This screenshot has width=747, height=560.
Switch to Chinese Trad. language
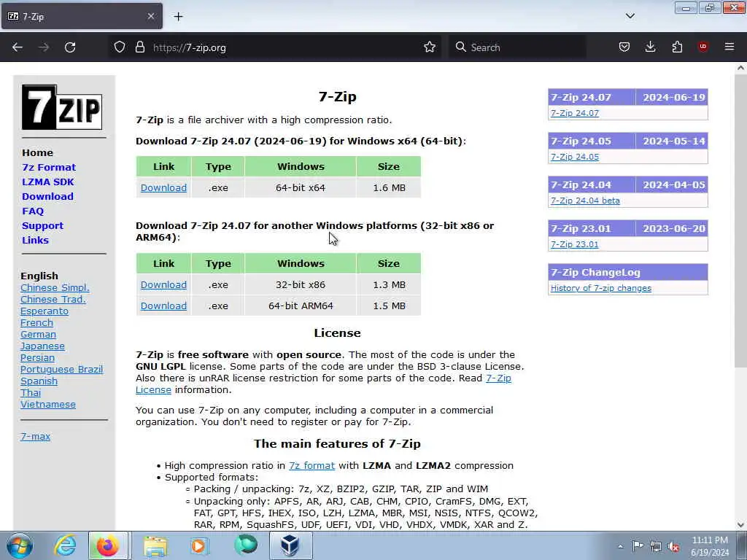point(53,300)
